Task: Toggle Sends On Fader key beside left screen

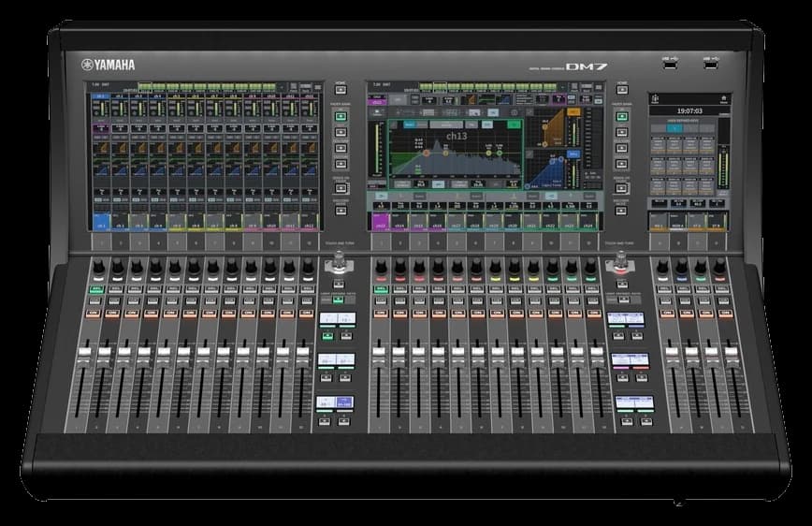Action: (341, 189)
